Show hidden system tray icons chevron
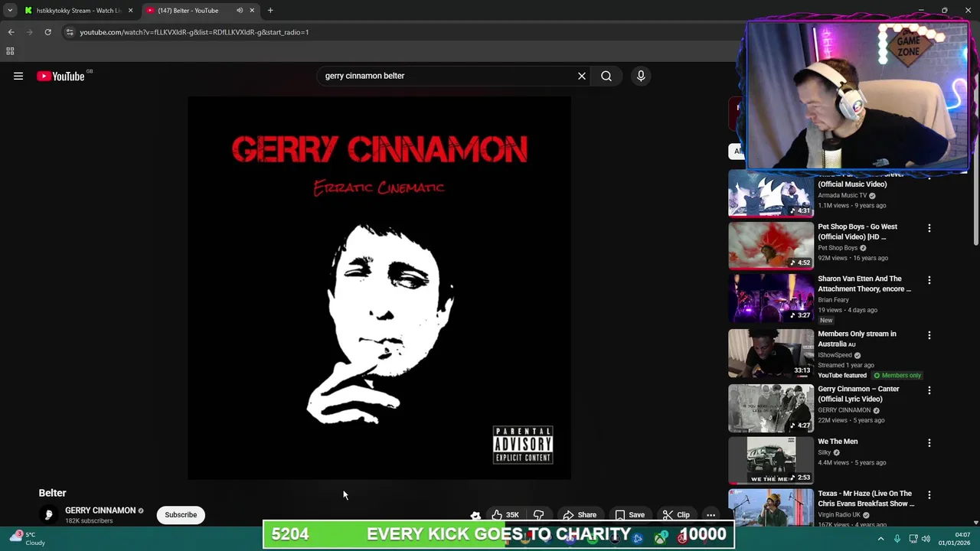The image size is (980, 551). click(x=880, y=539)
